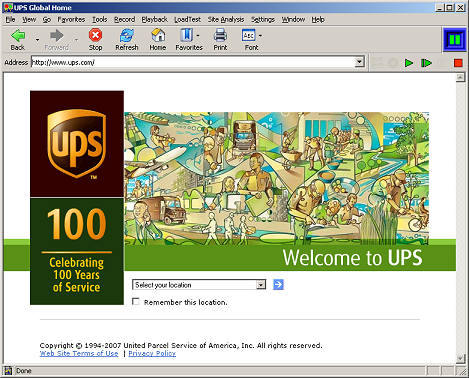This screenshot has width=469, height=378.
Task: Click the Refresh toolbar icon
Action: point(127,35)
